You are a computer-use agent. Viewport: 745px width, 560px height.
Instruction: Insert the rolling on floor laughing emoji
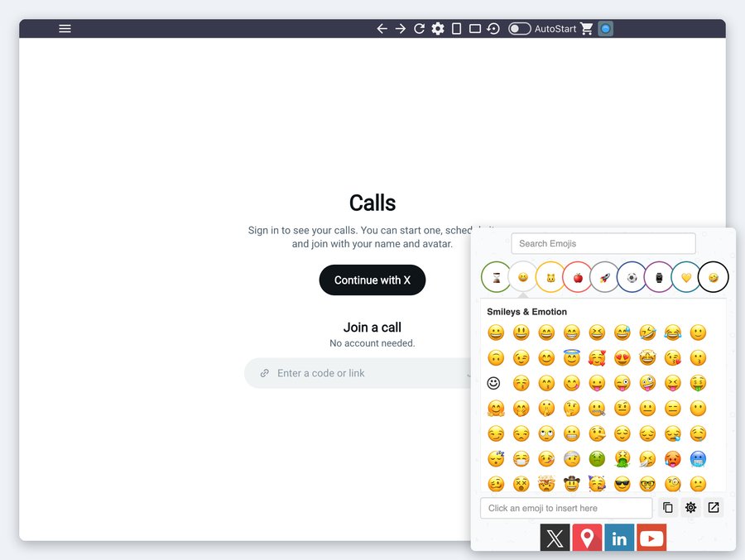(647, 333)
